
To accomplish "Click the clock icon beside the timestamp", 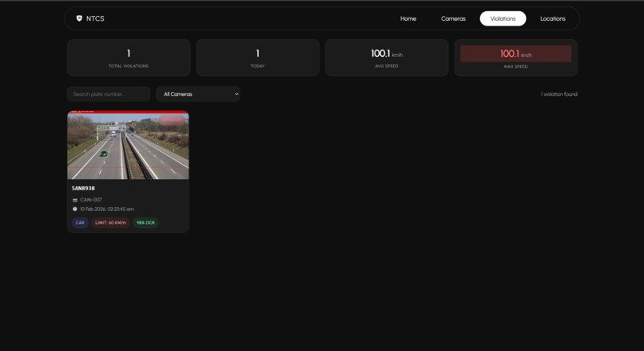I will click(x=75, y=209).
